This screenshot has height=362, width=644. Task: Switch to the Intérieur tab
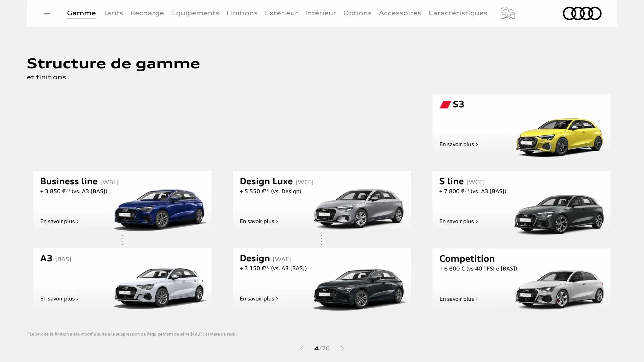(x=321, y=13)
